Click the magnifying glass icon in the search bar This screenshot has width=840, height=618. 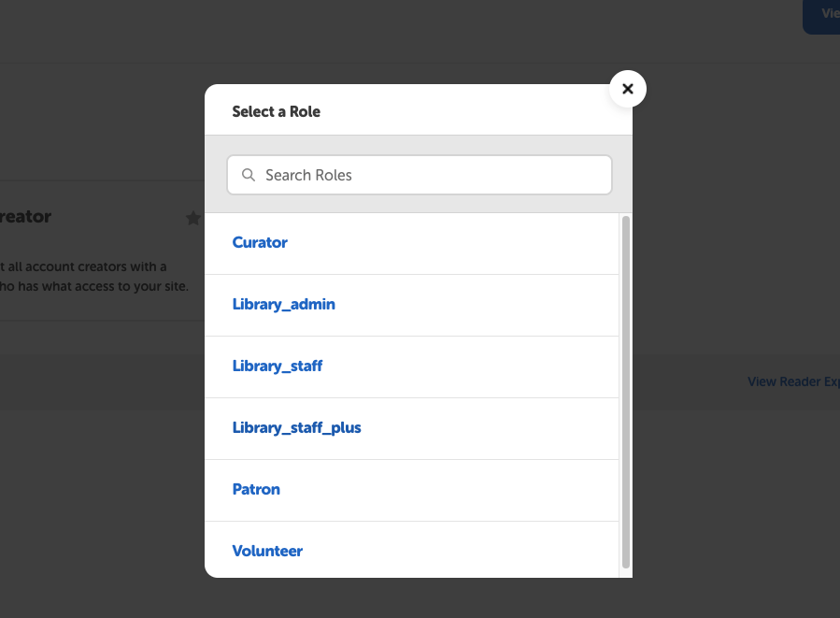(x=249, y=175)
